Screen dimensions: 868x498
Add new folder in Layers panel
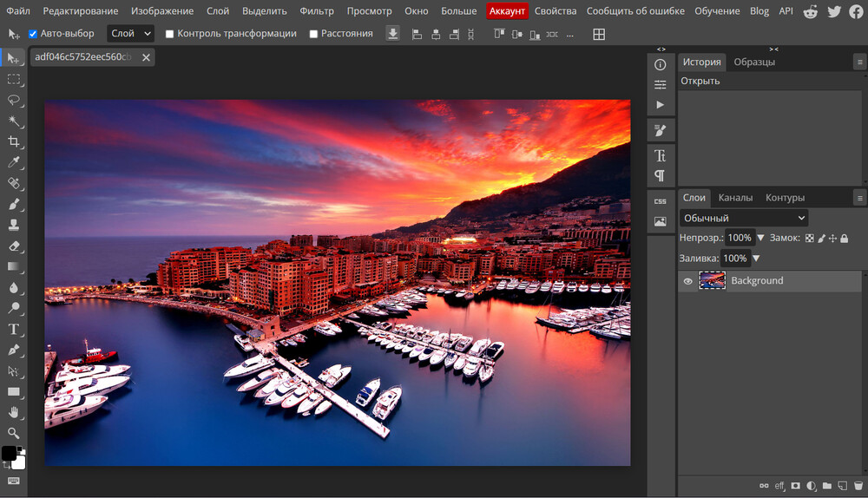(x=827, y=486)
